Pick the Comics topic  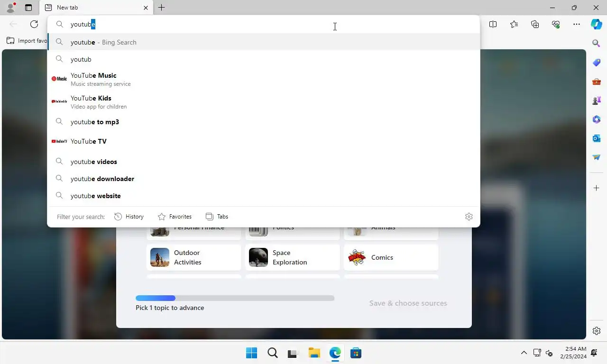[x=391, y=257]
